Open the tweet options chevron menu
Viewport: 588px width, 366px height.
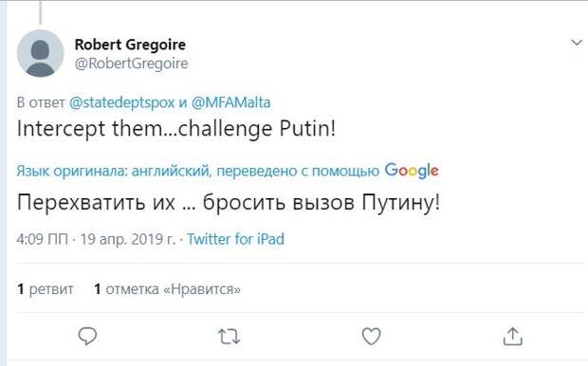point(577,43)
